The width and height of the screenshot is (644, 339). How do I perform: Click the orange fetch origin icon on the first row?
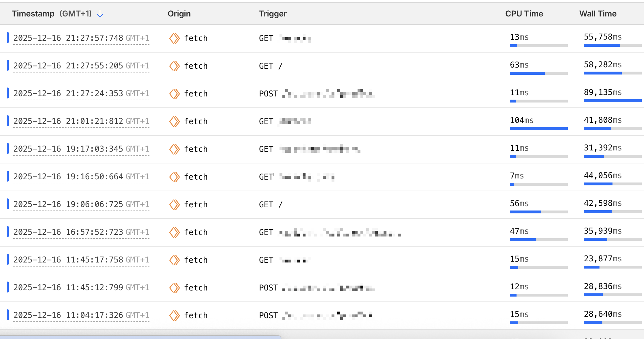[x=174, y=38]
